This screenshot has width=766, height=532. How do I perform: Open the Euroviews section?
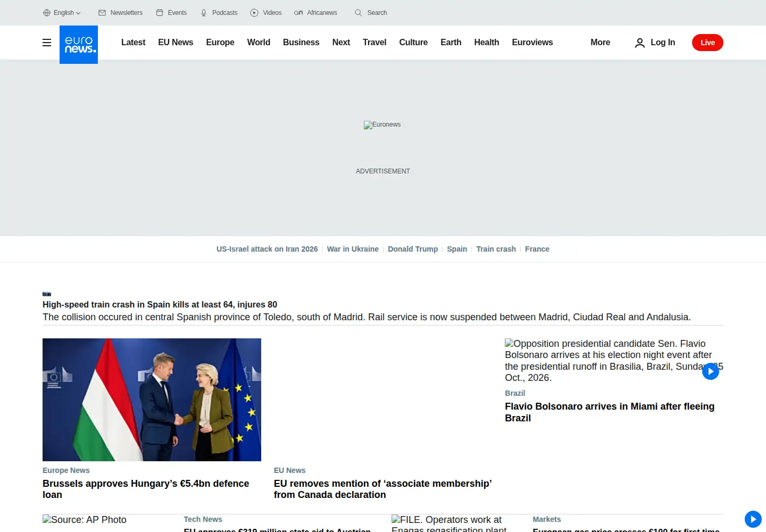pyautogui.click(x=532, y=43)
